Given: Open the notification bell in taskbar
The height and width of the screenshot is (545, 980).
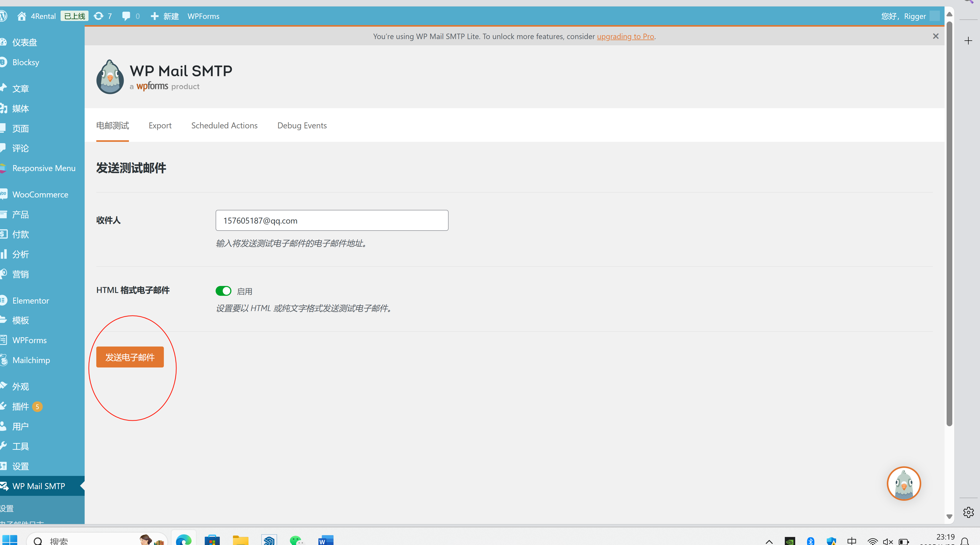Looking at the screenshot, I should point(965,541).
